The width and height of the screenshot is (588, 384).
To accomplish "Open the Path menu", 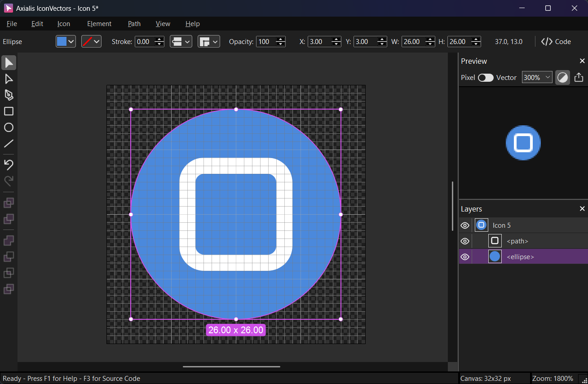I will (x=134, y=24).
